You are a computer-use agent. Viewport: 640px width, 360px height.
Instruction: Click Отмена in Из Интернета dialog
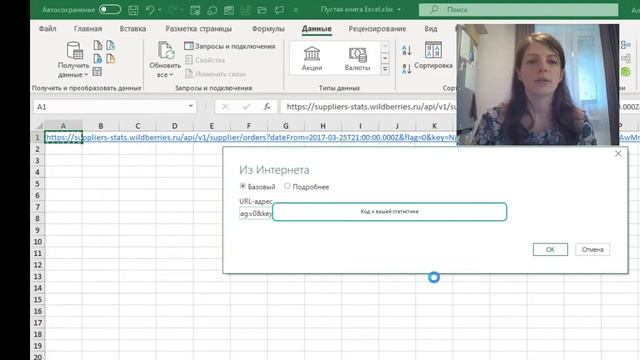[x=593, y=249]
